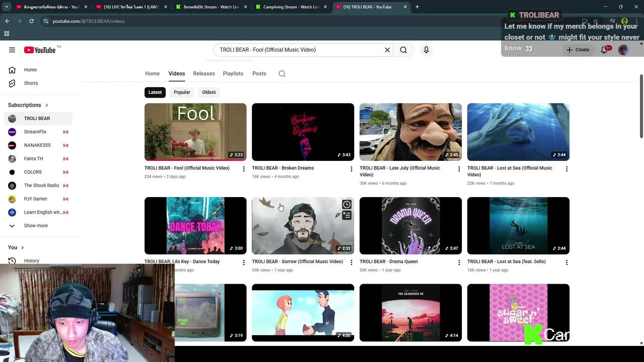Select the Videos channel tab

(177, 73)
